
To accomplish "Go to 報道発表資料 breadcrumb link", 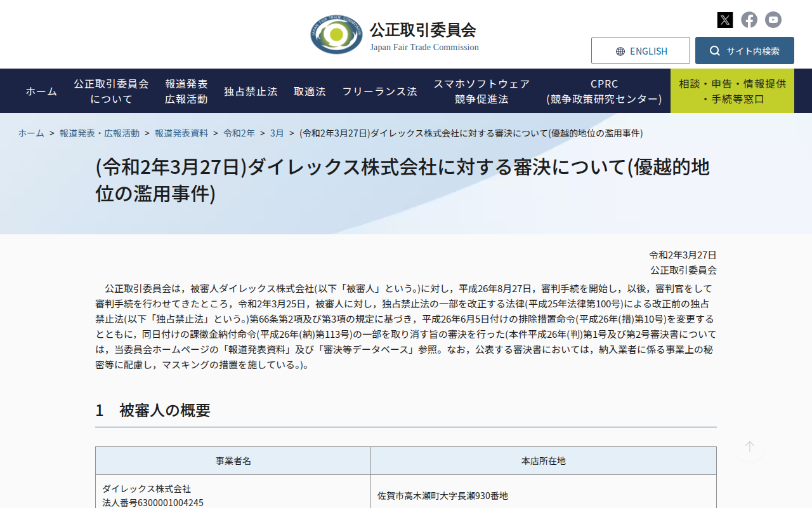I will [181, 133].
